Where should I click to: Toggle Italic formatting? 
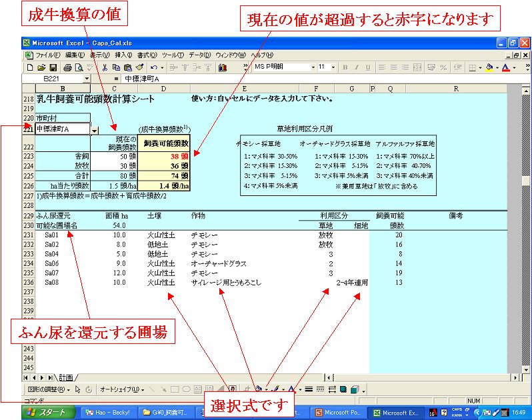point(356,67)
